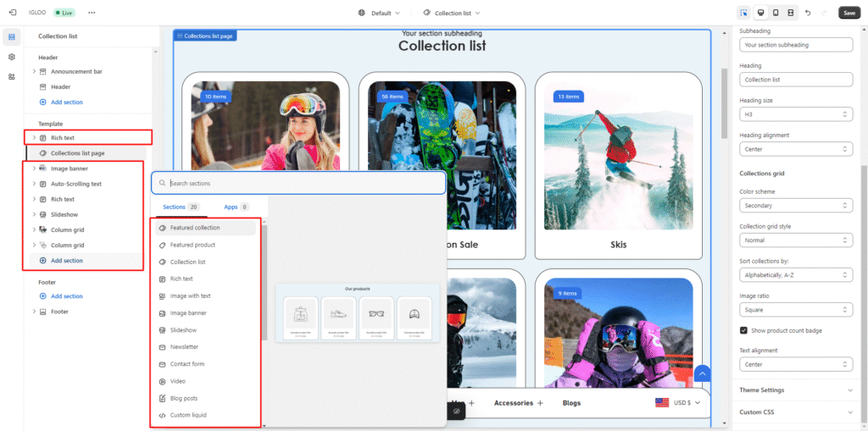Viewport: 868px width, 431px height.
Task: Open the Theme settings gear icon
Action: [12, 57]
